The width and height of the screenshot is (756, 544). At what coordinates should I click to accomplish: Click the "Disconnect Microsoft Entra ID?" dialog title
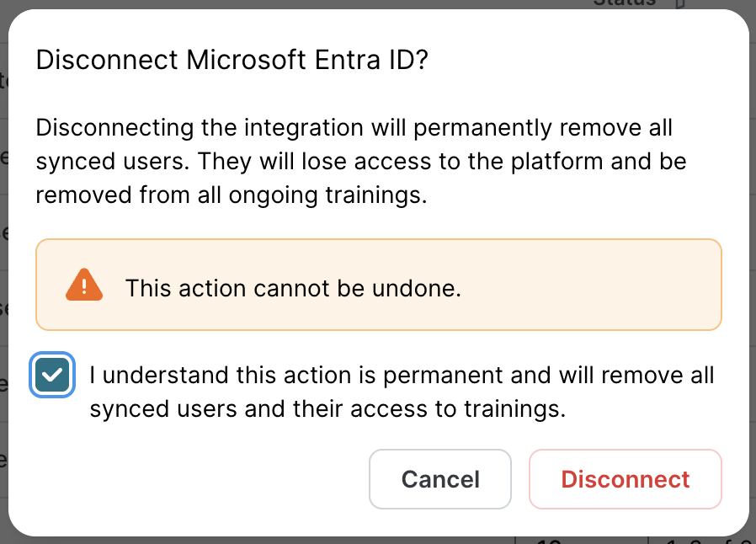click(233, 61)
